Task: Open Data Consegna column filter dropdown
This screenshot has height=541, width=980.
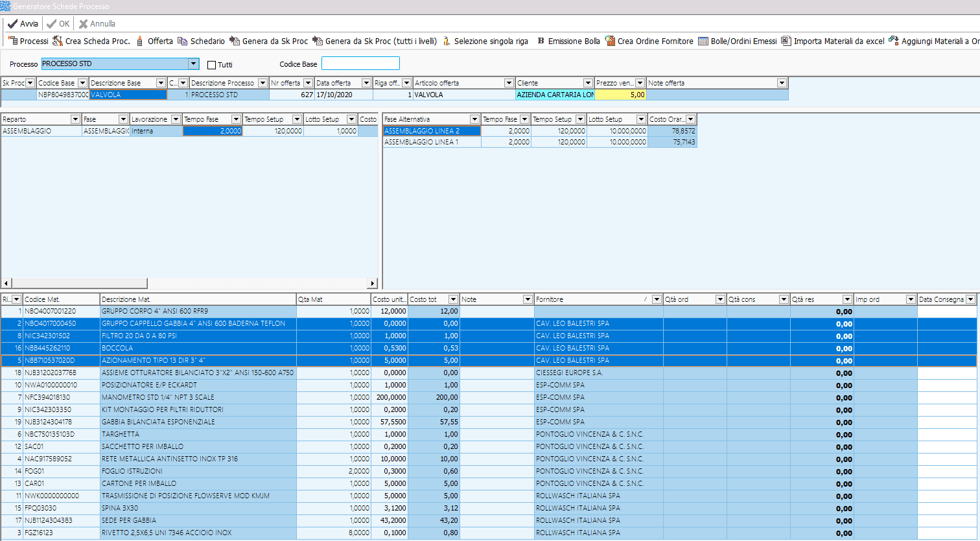Action: [970, 299]
